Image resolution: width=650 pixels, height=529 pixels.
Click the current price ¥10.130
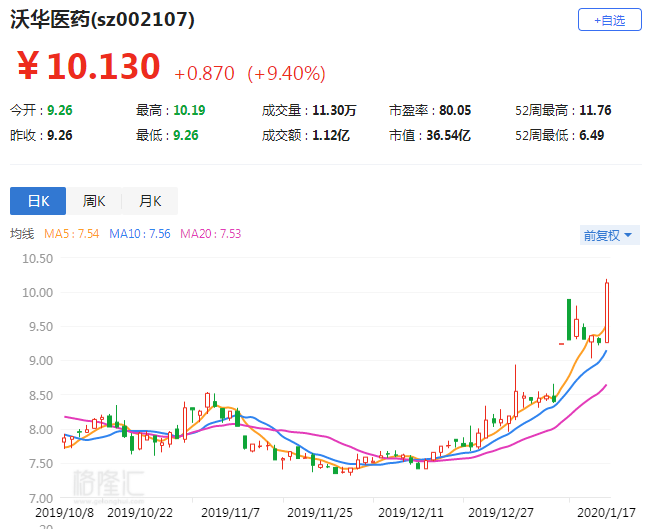coord(89,66)
